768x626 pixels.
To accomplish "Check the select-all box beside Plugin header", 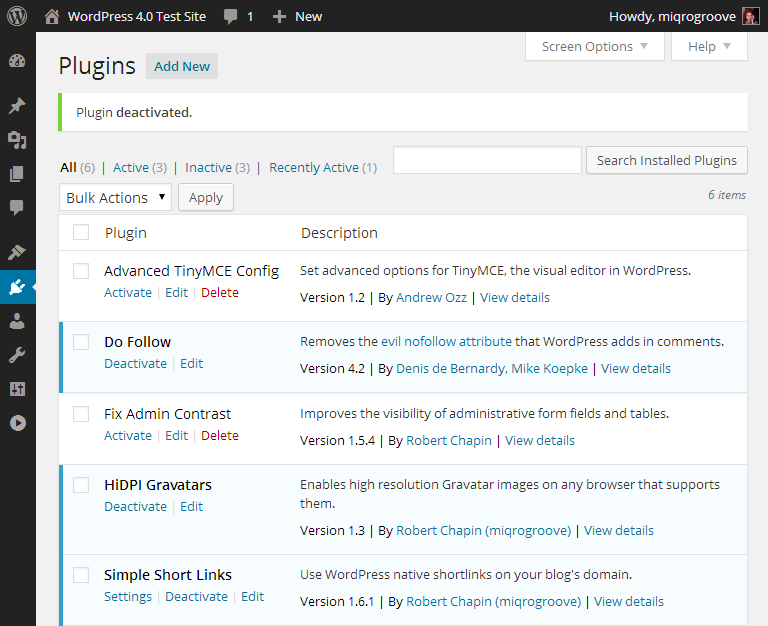I will pos(81,232).
